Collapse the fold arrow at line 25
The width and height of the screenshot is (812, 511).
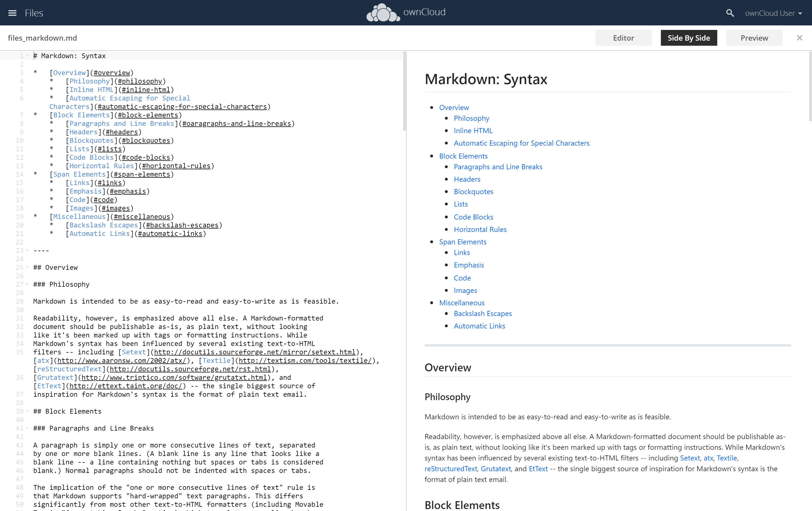27,267
